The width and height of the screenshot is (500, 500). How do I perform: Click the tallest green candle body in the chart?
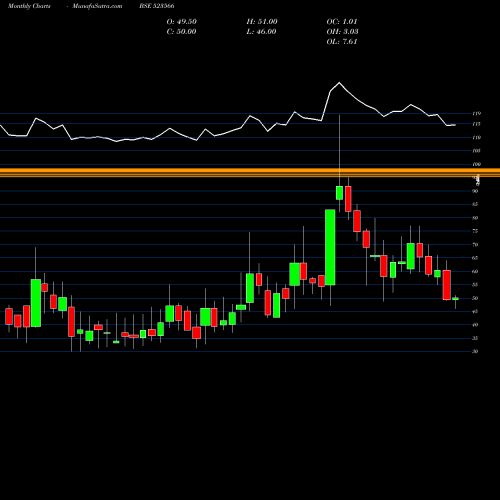330,247
